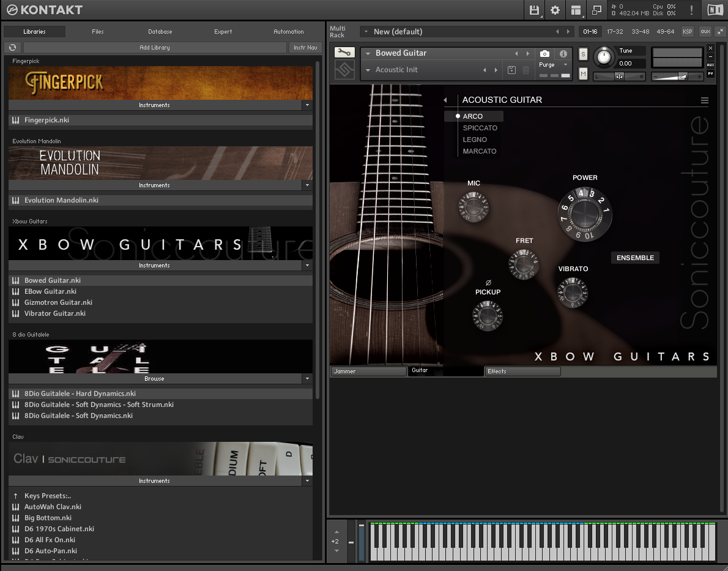Select SPICCATO articulation
Image resolution: width=728 pixels, height=571 pixels.
pos(480,128)
